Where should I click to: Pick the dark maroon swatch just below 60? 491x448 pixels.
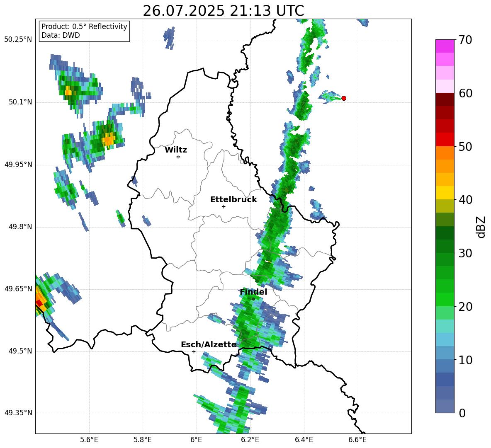[445, 99]
